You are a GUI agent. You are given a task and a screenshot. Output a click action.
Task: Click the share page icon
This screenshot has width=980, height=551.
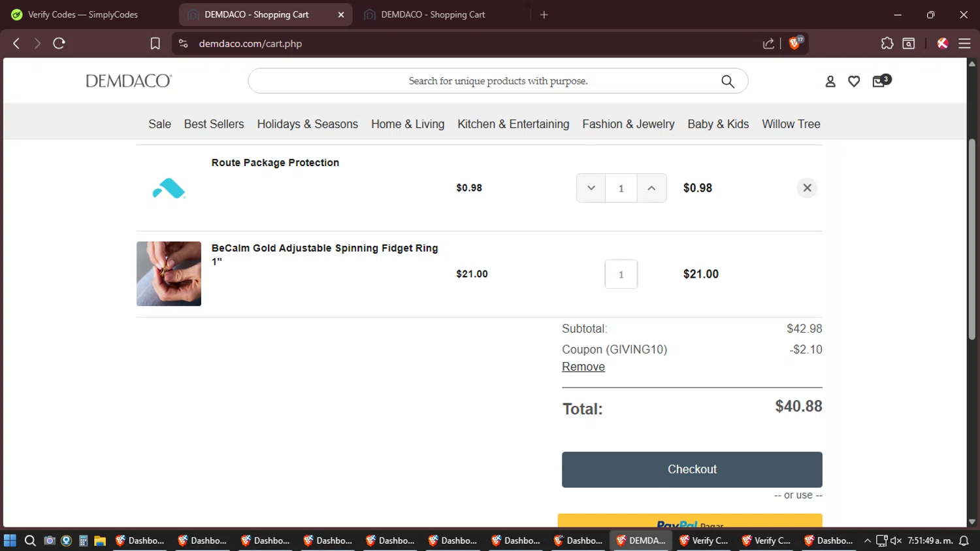pyautogui.click(x=768, y=43)
